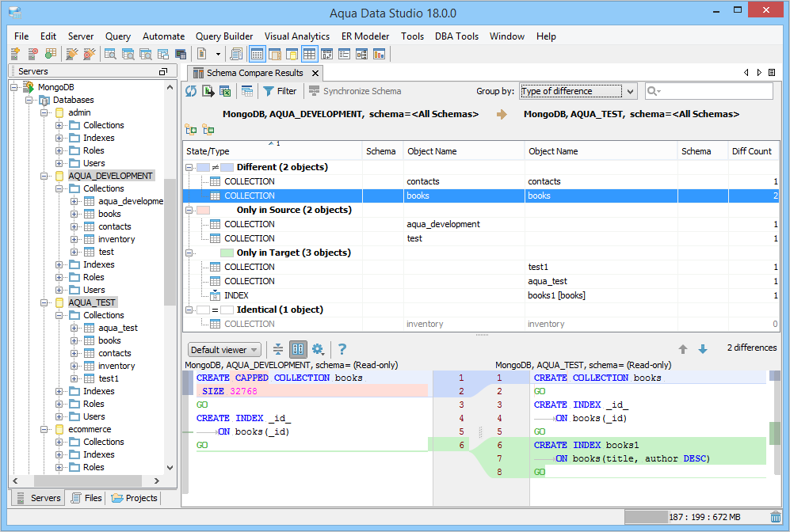Viewport: 790px width, 532px height.
Task: Open the Default viewer dropdown
Action: pyautogui.click(x=224, y=349)
